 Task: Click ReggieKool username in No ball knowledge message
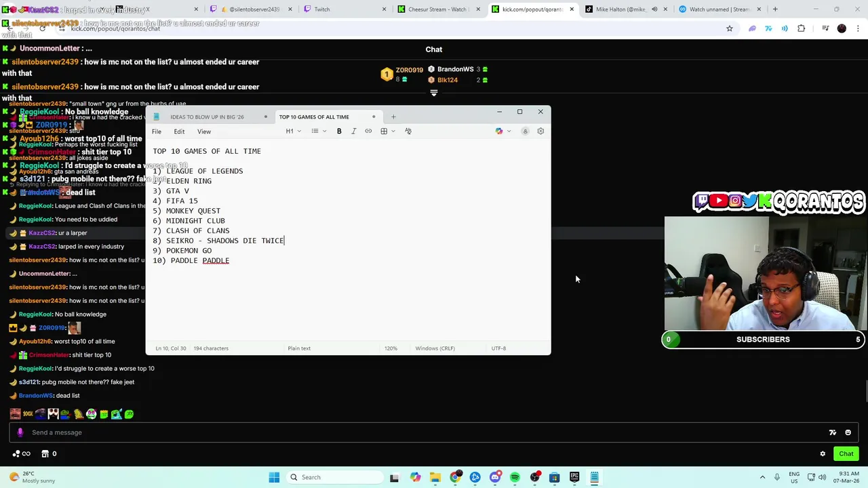click(x=35, y=314)
